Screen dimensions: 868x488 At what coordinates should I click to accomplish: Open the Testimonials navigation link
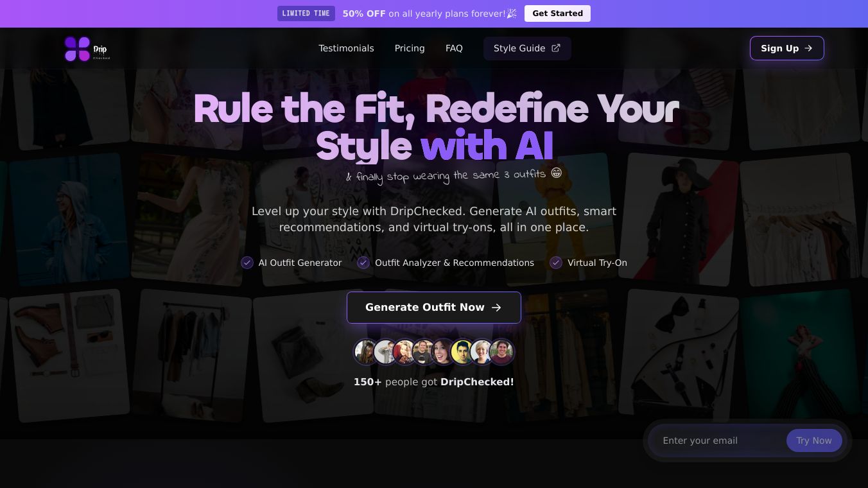tap(346, 48)
